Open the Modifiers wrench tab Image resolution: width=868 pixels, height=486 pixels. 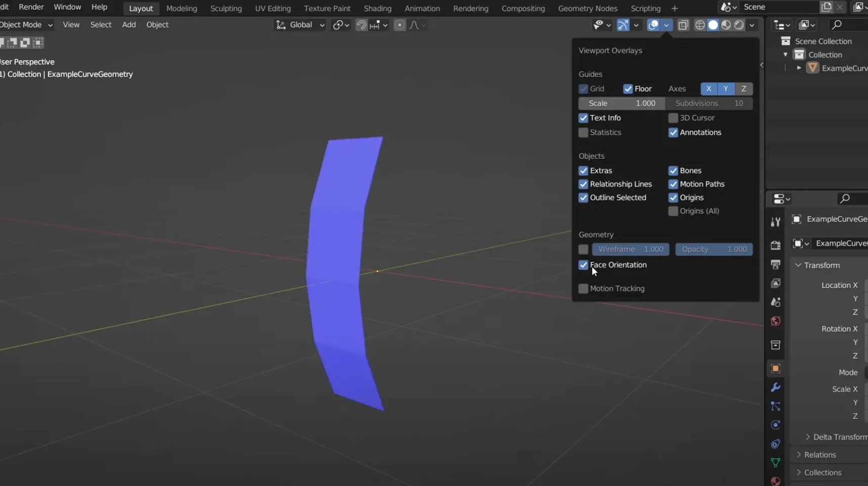(x=776, y=387)
